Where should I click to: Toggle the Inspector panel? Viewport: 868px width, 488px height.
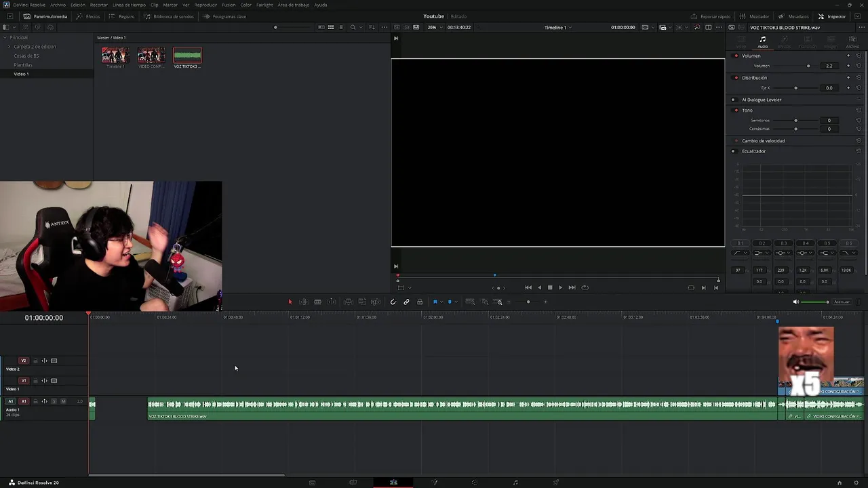tap(832, 16)
